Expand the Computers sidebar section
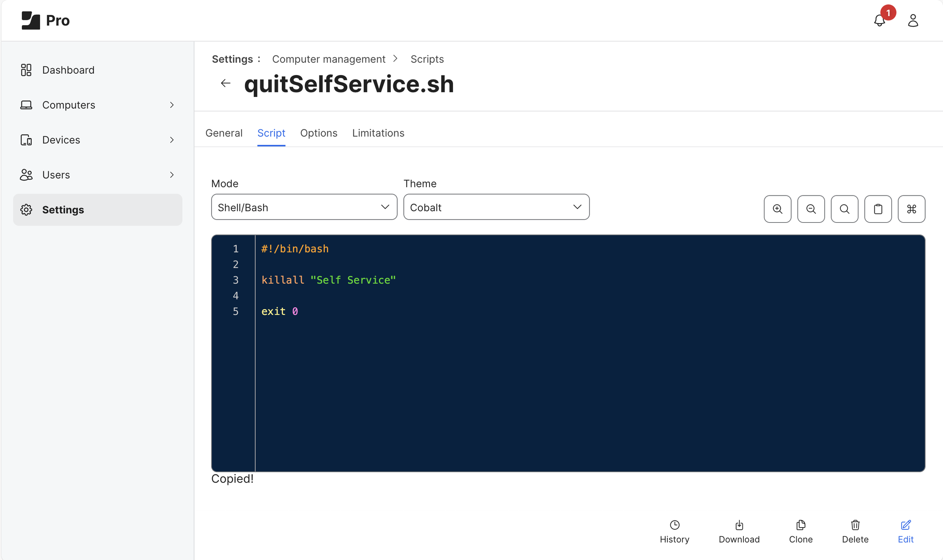Screen dimensions: 943x560 point(97,105)
